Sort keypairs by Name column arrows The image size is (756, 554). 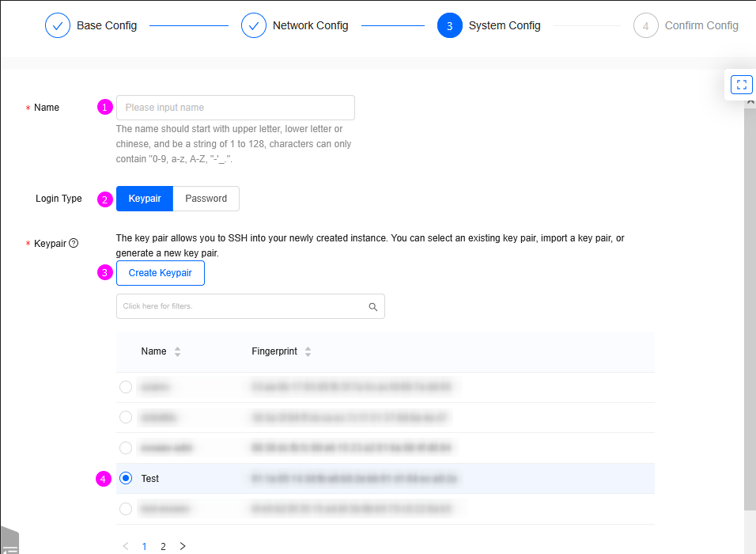coord(177,352)
